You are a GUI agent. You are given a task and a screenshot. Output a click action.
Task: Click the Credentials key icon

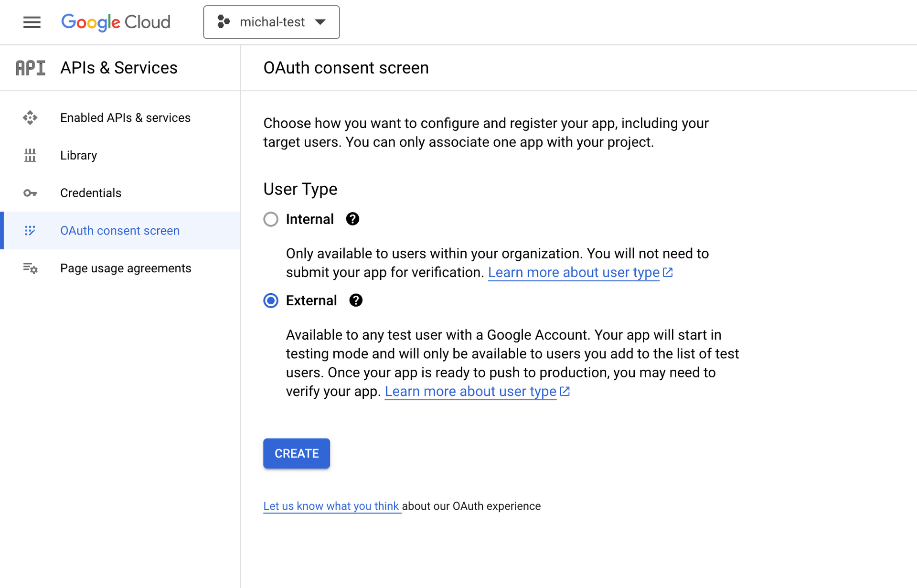point(30,193)
